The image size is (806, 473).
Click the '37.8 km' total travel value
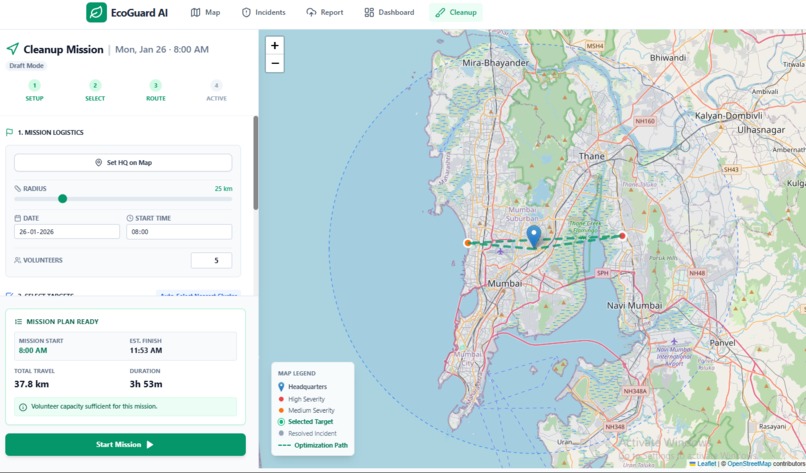32,384
